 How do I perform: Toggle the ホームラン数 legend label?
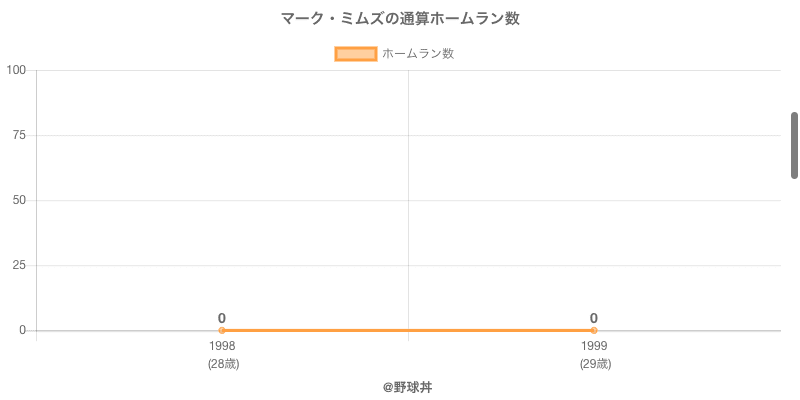point(418,54)
